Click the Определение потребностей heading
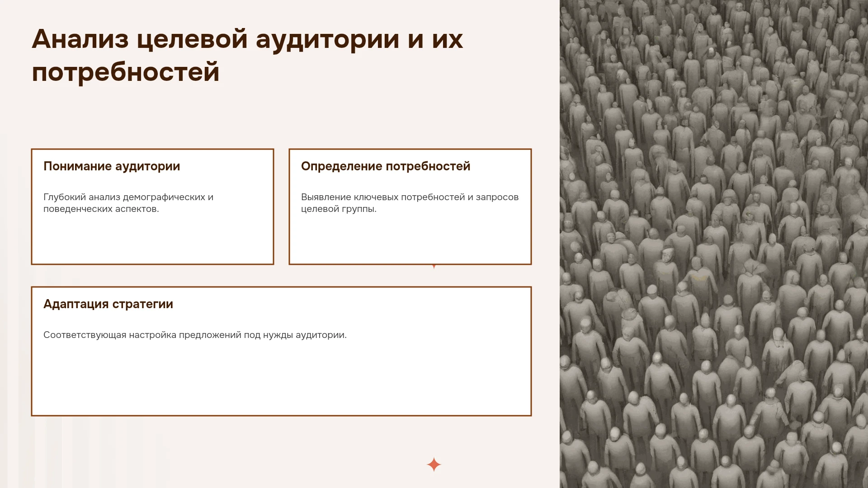 tap(386, 166)
